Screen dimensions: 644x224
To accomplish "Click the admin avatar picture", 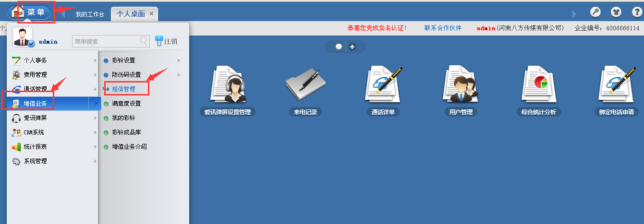I will 23,37.
